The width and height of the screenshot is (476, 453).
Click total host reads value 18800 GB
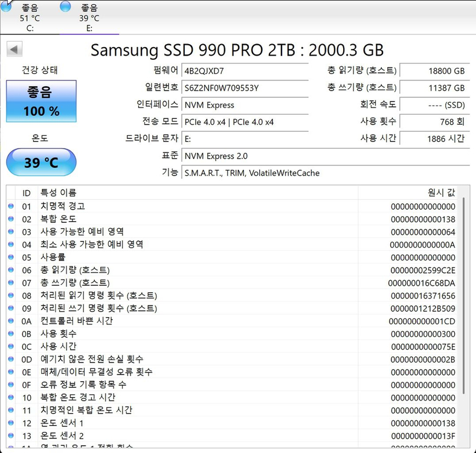pos(434,71)
